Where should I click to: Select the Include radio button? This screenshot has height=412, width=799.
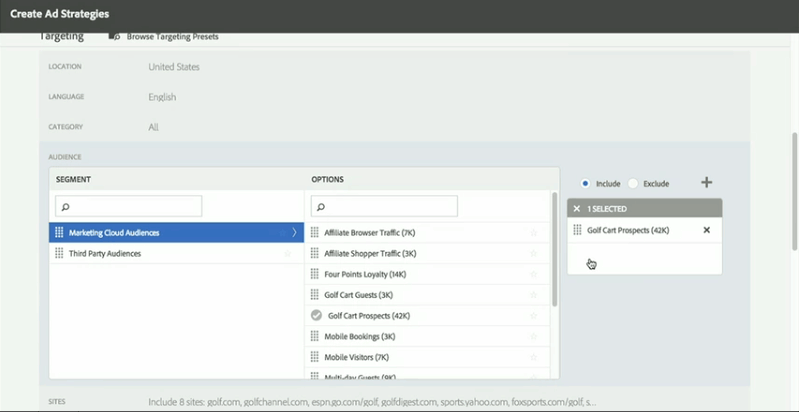(585, 183)
